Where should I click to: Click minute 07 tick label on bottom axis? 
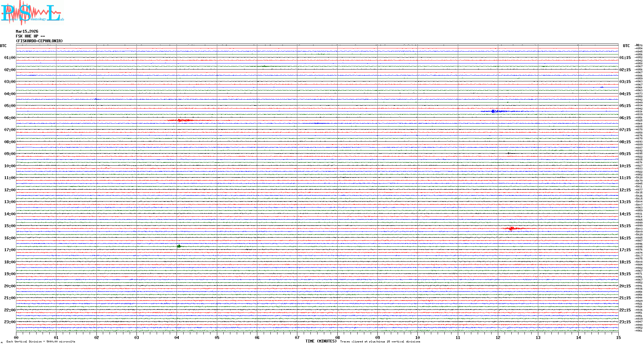coord(297,338)
